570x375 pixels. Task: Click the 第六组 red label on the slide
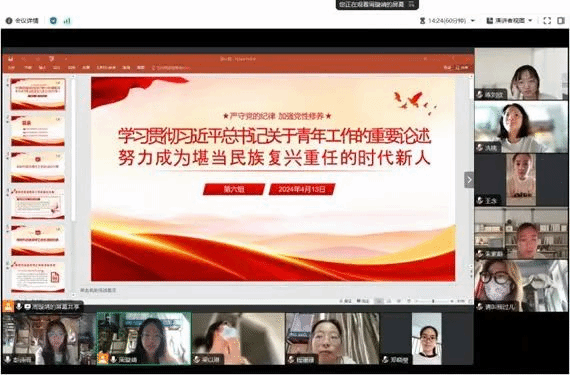(x=234, y=189)
